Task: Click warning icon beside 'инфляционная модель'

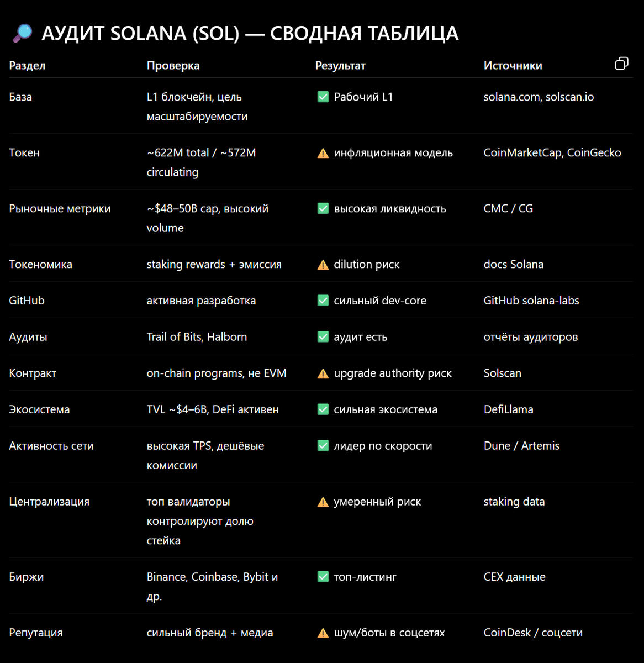Action: point(323,153)
